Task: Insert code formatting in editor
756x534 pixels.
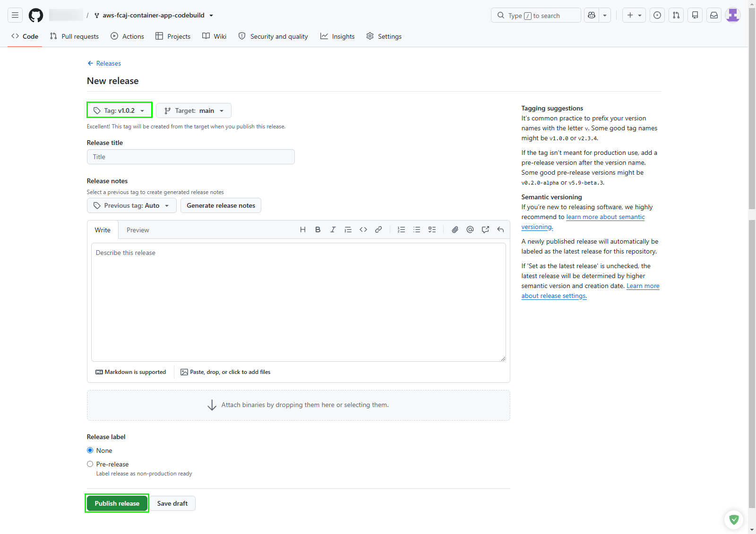Action: 363,229
